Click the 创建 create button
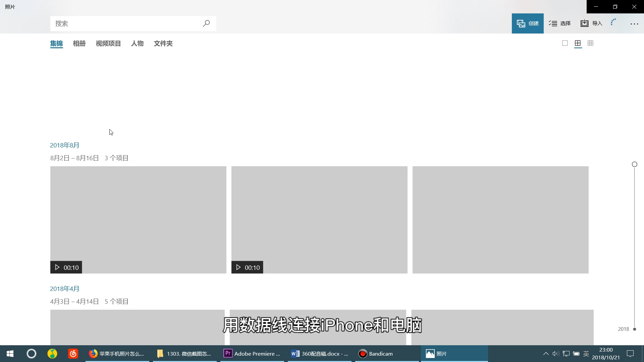This screenshot has height=362, width=644. pos(528,23)
